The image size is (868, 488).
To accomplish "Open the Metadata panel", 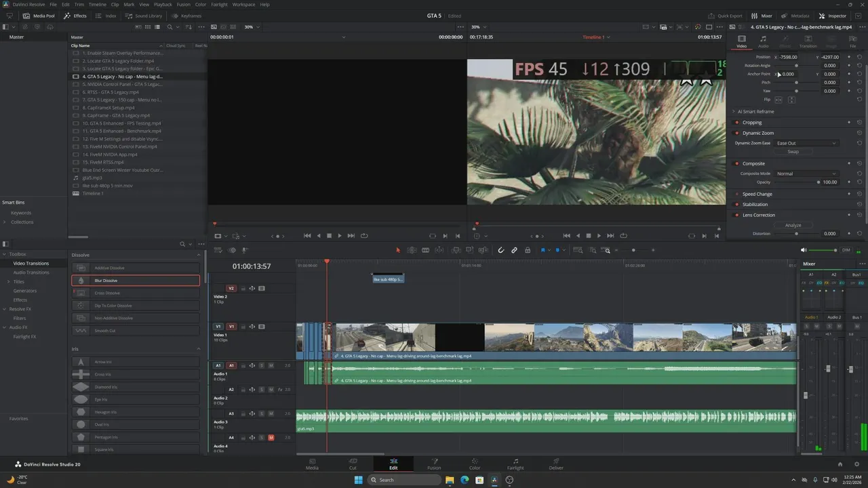I will click(795, 16).
